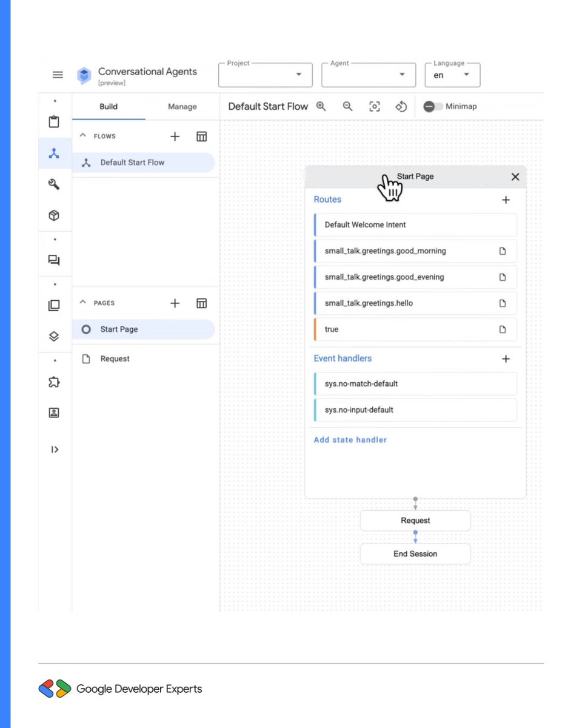
Task: Collapse the FLOWS section chevron
Action: (83, 136)
